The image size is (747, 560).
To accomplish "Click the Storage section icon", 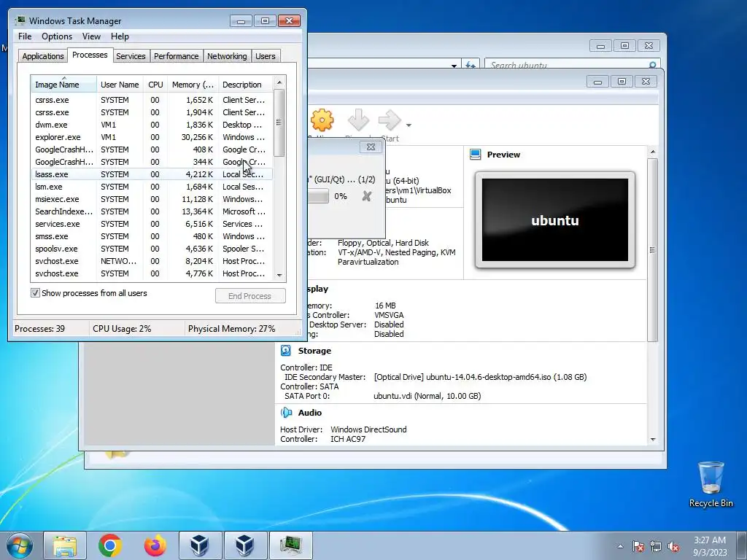I will 286,351.
